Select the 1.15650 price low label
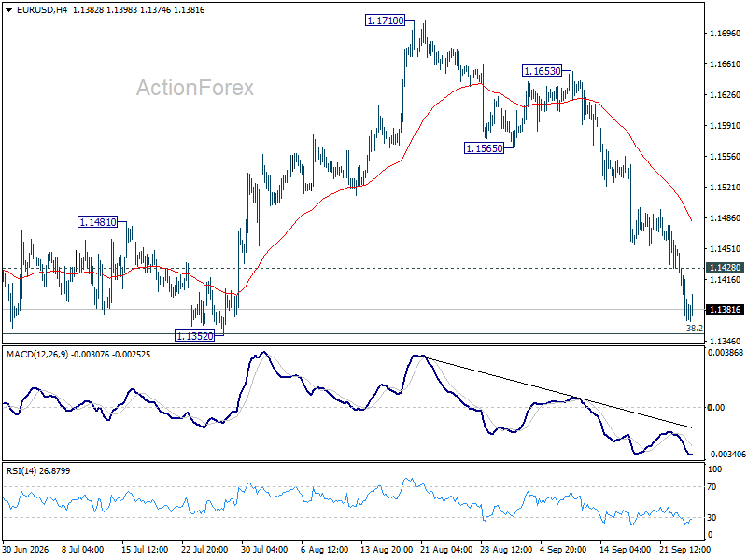The image size is (747, 560). click(484, 148)
